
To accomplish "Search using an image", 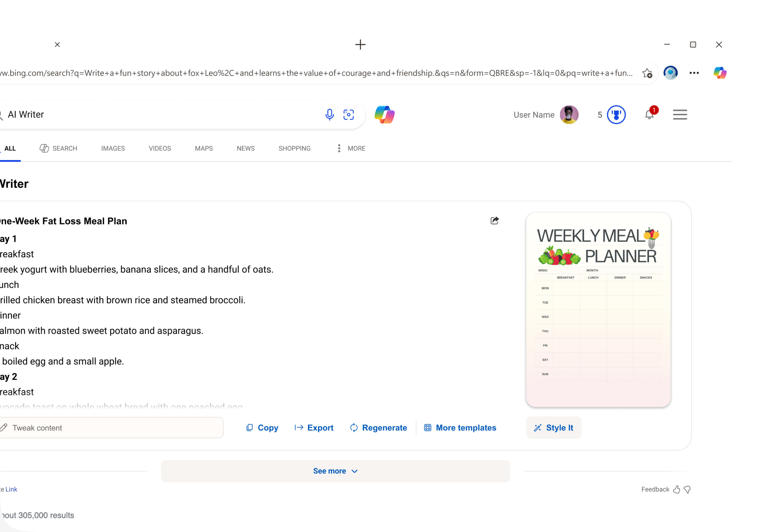I will [x=349, y=115].
